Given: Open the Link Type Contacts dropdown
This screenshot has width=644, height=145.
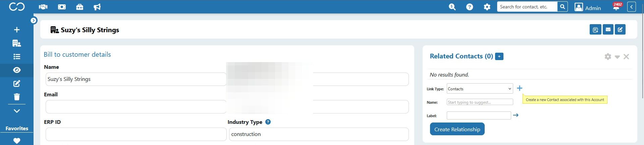Looking at the screenshot, I should pyautogui.click(x=480, y=89).
